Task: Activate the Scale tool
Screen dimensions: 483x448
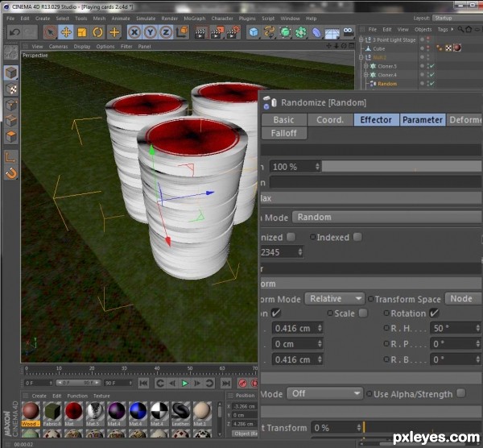Action: (82, 32)
